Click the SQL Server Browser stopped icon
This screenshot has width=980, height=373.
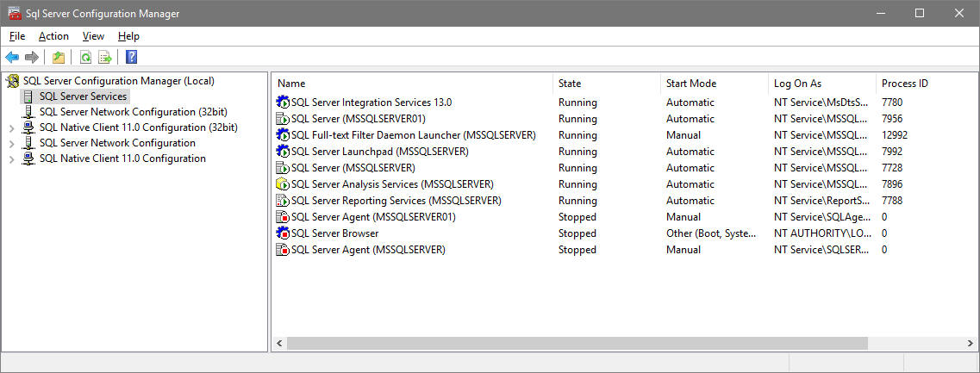pos(283,233)
